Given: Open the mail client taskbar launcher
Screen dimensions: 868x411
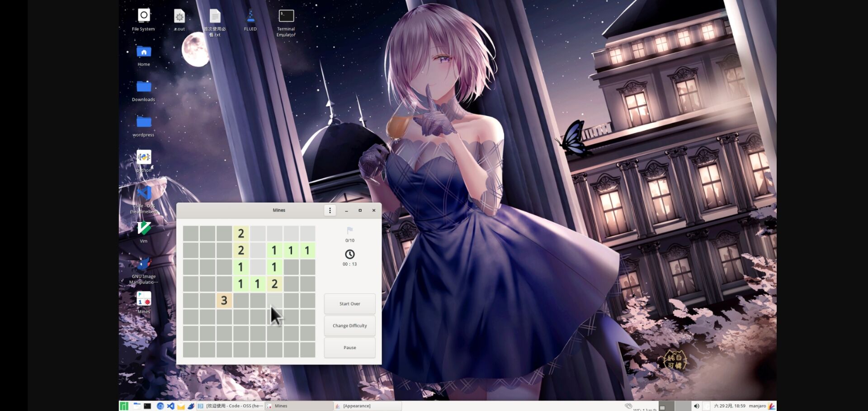Looking at the screenshot, I should pos(181,406).
